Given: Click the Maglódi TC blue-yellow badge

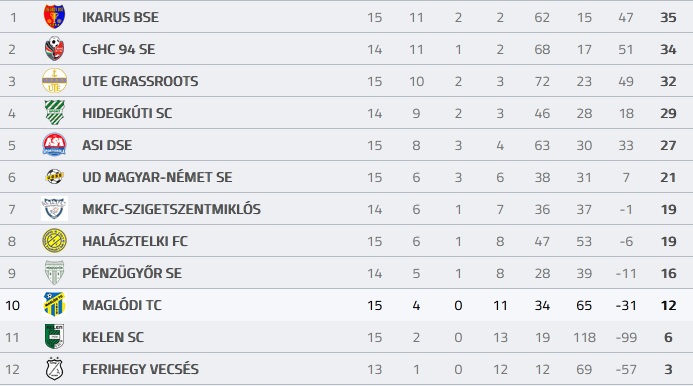Looking at the screenshot, I should pyautogui.click(x=54, y=304).
